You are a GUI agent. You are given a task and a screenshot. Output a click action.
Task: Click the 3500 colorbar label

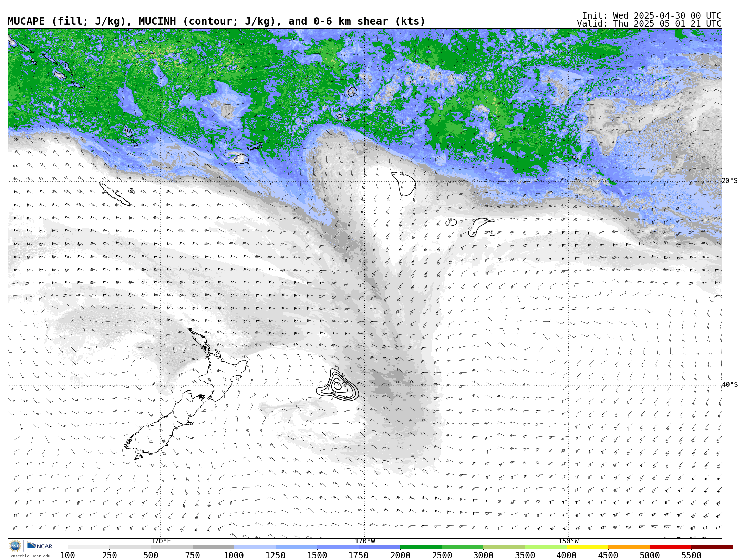click(x=525, y=555)
